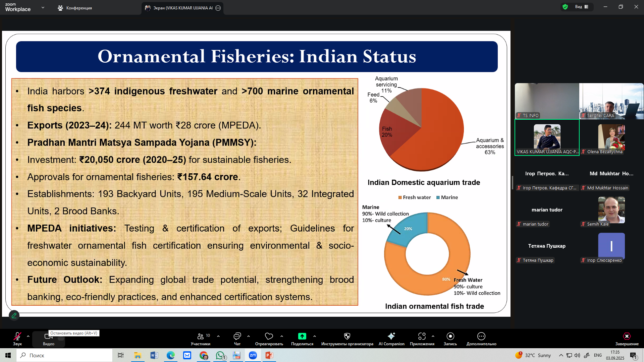
Task: Start recording with the Record button
Action: 450,336
